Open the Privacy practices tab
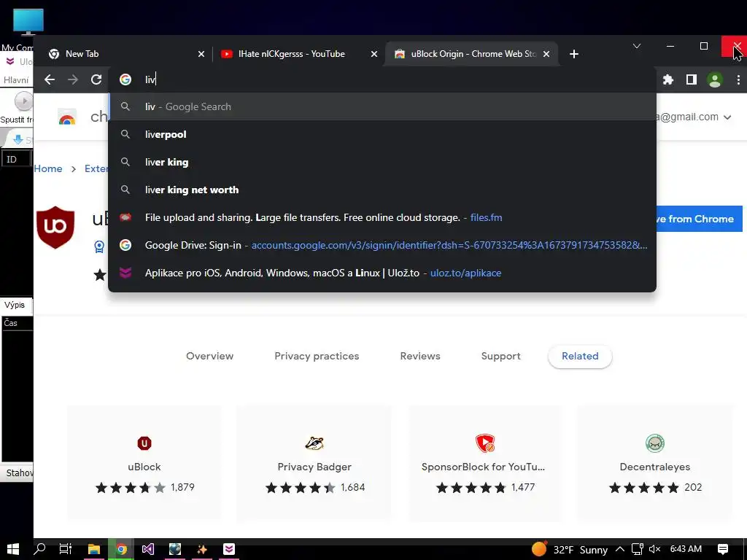 coord(317,356)
